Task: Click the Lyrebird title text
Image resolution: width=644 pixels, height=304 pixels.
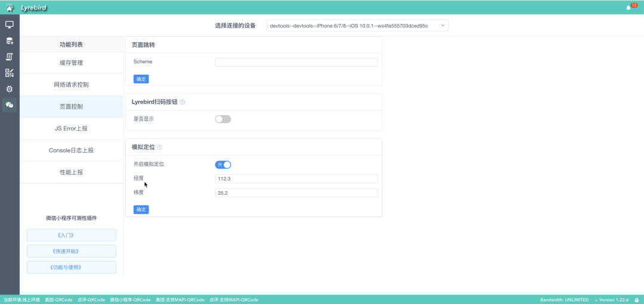Action: 33,7
